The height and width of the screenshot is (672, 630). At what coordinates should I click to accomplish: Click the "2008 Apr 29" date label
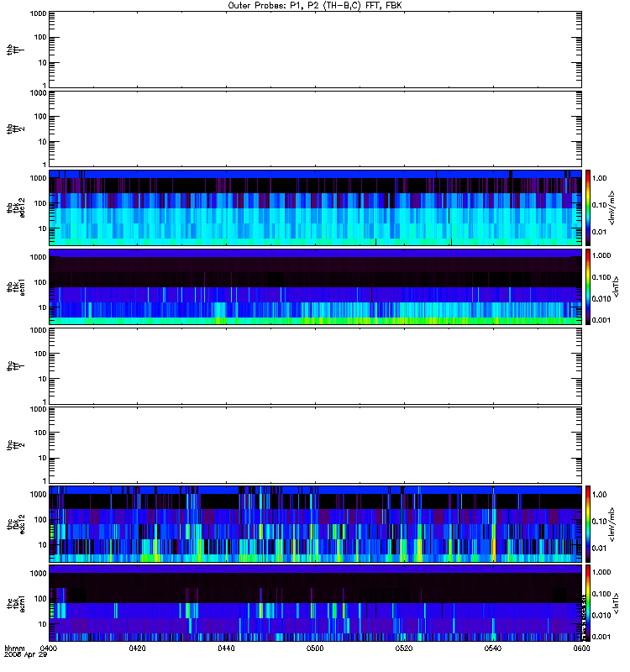(26, 655)
